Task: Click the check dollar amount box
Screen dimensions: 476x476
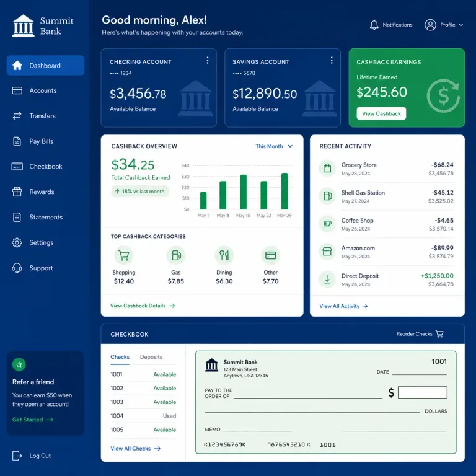Action: pos(422,392)
